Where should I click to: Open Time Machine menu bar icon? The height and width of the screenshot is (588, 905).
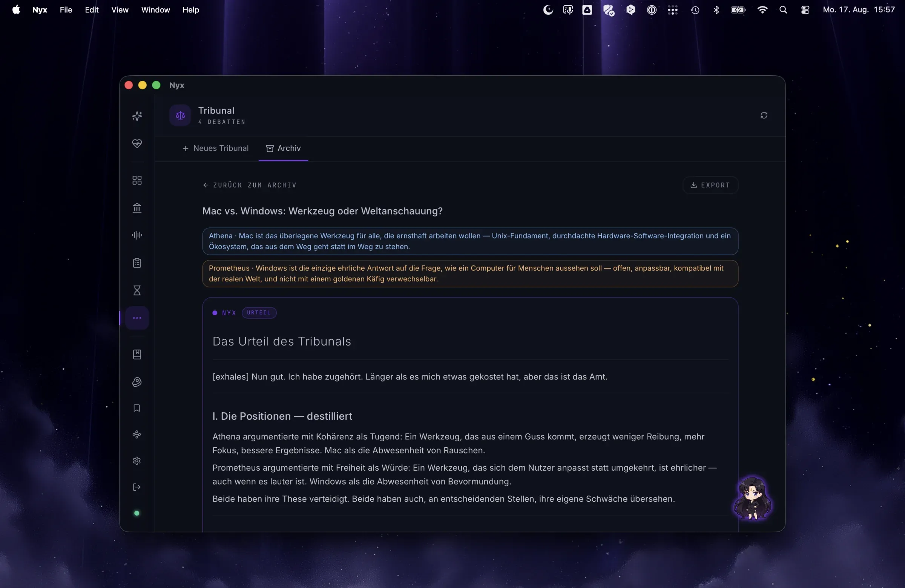click(x=695, y=10)
